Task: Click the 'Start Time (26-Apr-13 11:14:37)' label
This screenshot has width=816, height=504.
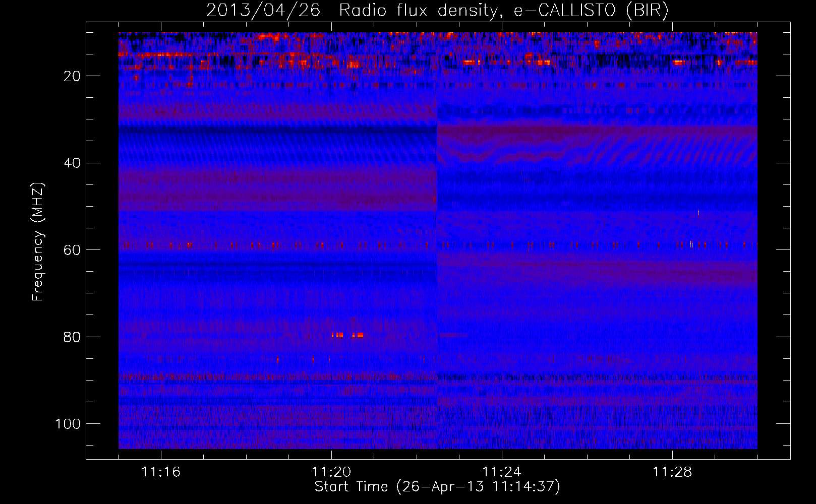Action: click(x=437, y=487)
